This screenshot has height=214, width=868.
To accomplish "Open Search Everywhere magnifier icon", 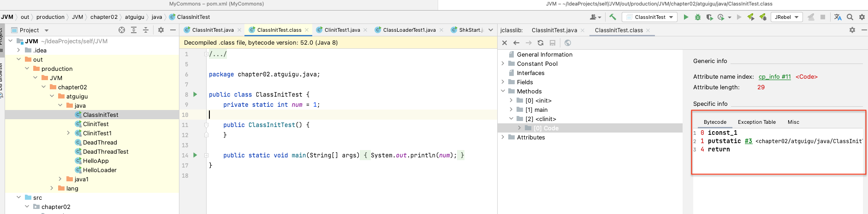I will 850,17.
